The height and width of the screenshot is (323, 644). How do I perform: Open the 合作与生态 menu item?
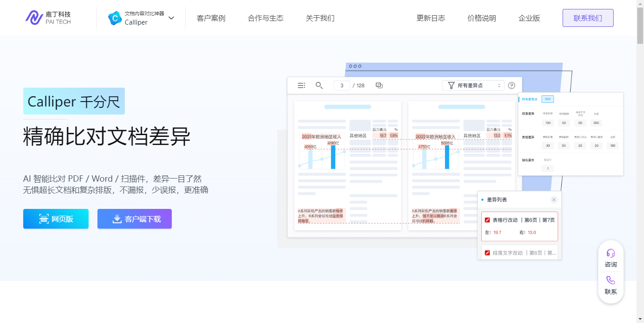[266, 18]
